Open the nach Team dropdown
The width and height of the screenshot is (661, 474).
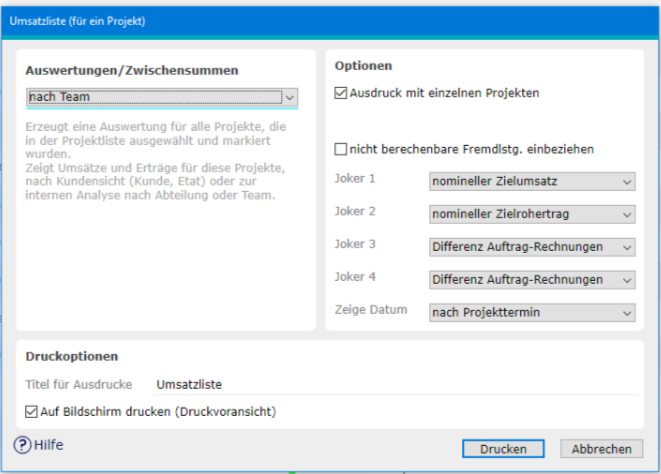162,97
